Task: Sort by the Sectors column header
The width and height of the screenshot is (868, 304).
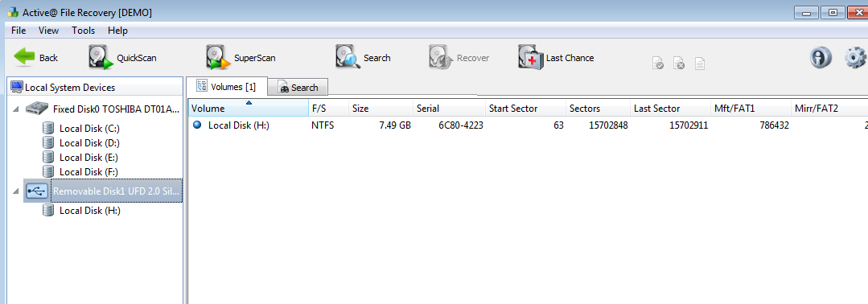Action: click(598, 109)
